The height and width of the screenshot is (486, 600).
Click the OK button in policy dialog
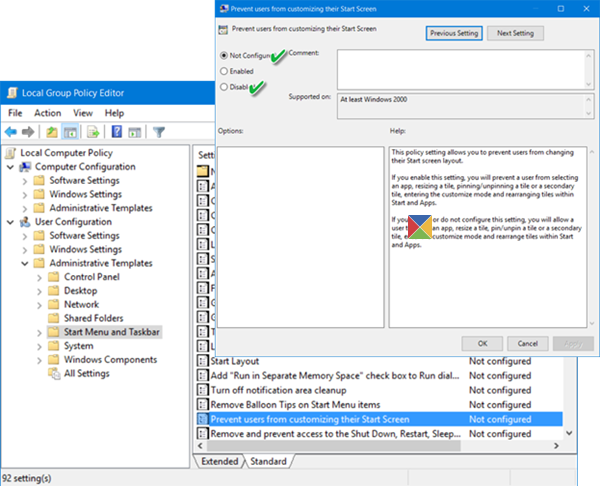pos(483,344)
